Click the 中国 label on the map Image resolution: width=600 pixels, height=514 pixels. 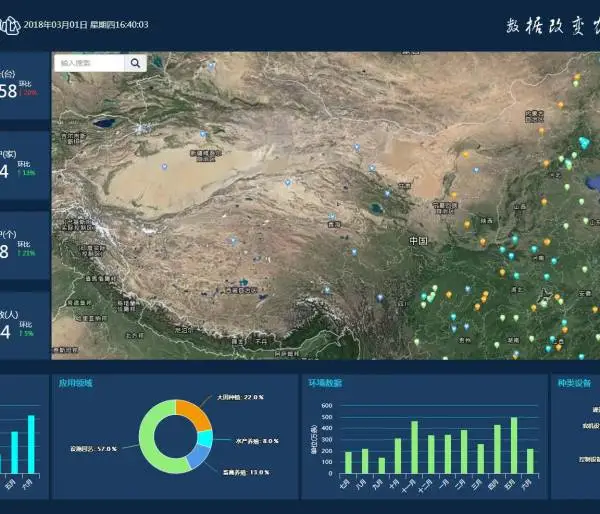418,241
